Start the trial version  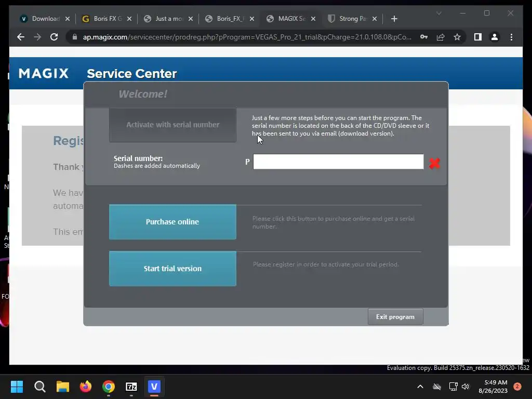(172, 269)
